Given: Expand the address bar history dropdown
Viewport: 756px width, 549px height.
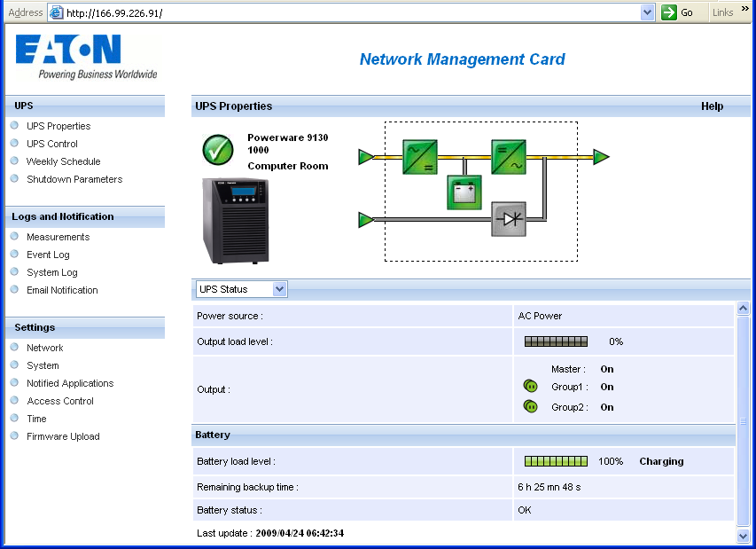Looking at the screenshot, I should 648,12.
